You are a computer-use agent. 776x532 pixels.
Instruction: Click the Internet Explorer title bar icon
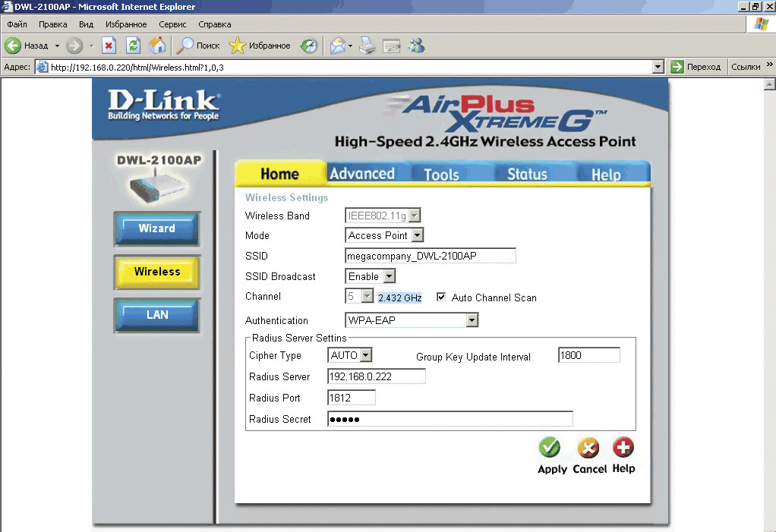coord(7,6)
